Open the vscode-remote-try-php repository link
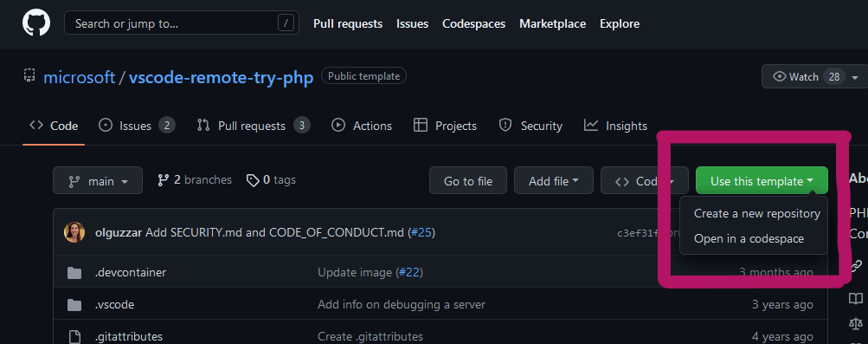The height and width of the screenshot is (344, 868). [x=221, y=77]
